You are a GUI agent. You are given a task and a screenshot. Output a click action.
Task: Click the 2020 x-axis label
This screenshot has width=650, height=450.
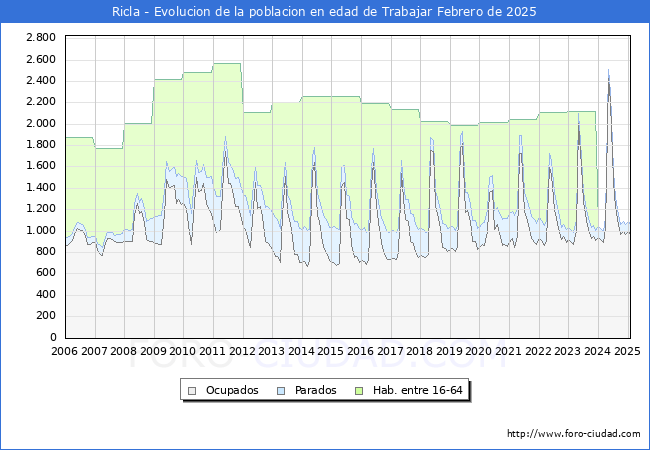click(x=479, y=351)
